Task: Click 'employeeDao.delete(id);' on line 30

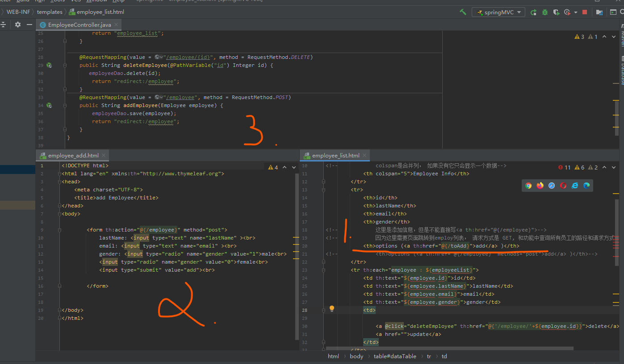Action: 125,73
